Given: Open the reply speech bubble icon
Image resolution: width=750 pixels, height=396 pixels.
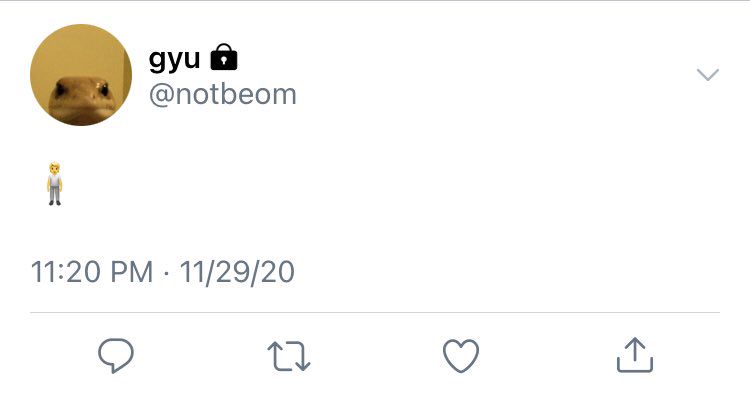Looking at the screenshot, I should (x=116, y=355).
